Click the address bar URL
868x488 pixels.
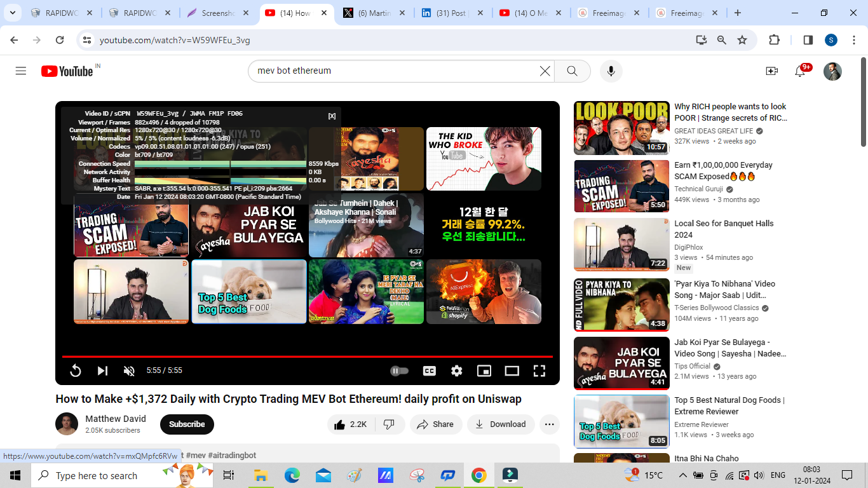pos(175,40)
